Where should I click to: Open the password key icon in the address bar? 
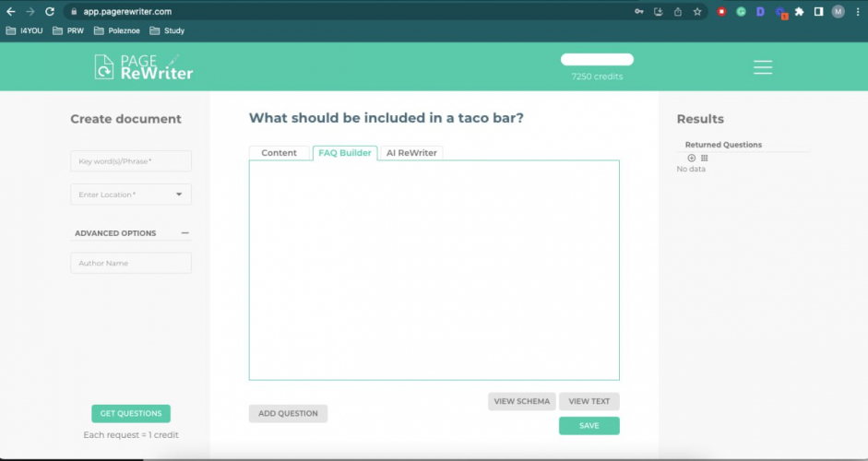(x=639, y=12)
